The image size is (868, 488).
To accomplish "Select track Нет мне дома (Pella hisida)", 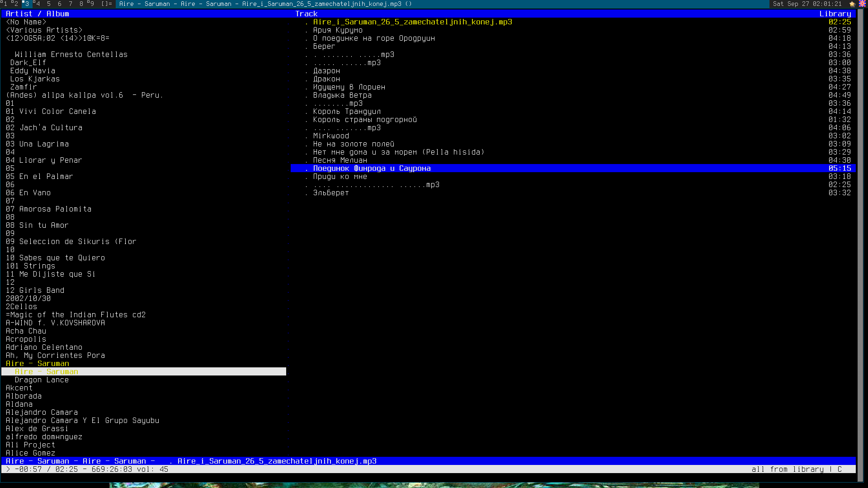I will pyautogui.click(x=399, y=152).
